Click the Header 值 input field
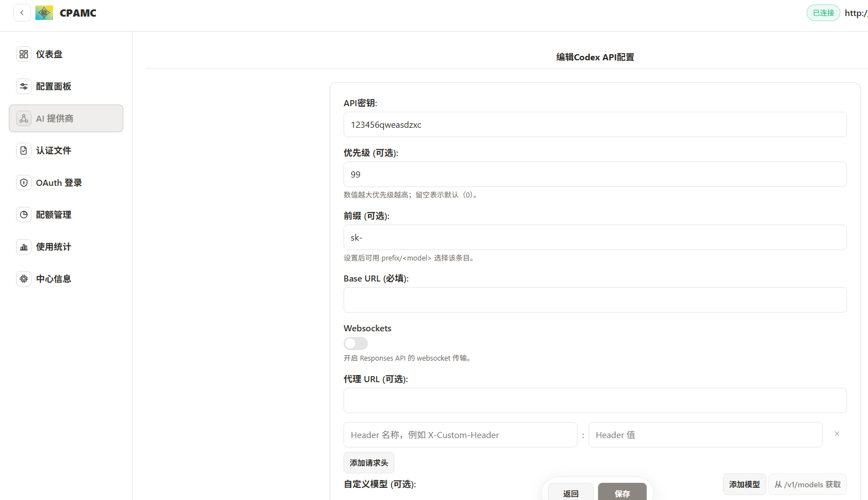 tap(705, 435)
